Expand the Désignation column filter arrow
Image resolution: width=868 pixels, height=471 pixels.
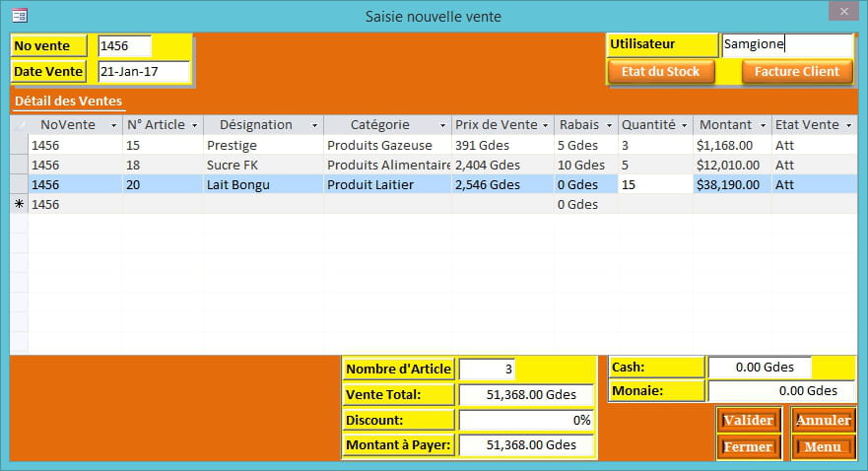click(314, 126)
